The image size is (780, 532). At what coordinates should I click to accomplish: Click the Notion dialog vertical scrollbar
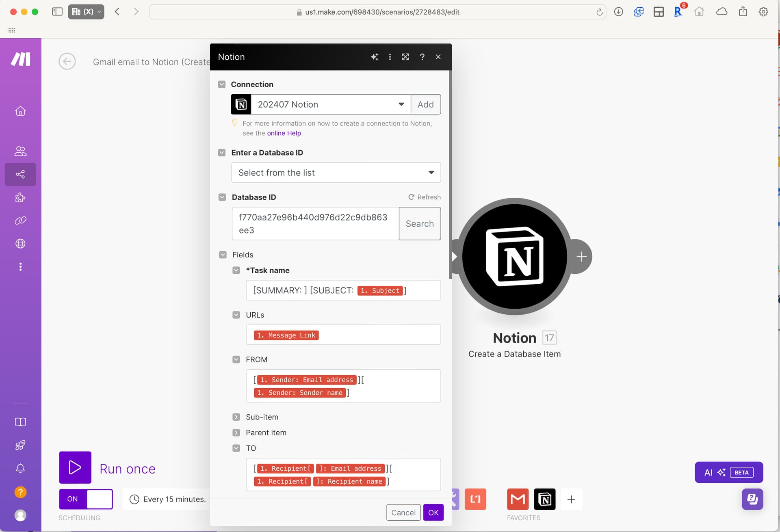pos(450,175)
